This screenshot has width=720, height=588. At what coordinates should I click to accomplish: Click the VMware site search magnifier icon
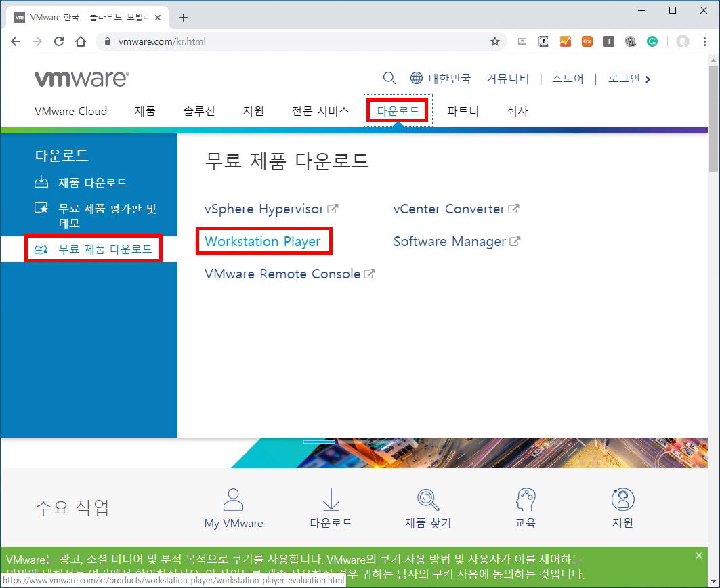pyautogui.click(x=389, y=78)
